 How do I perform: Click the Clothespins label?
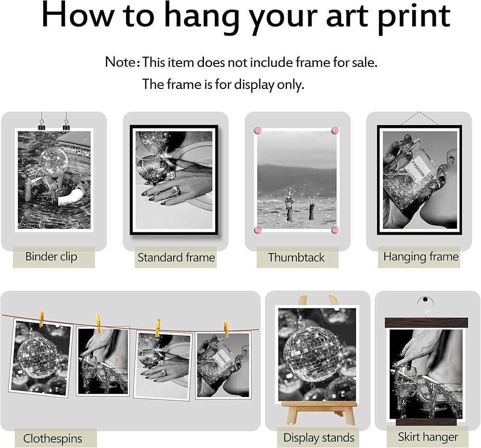tap(52, 438)
